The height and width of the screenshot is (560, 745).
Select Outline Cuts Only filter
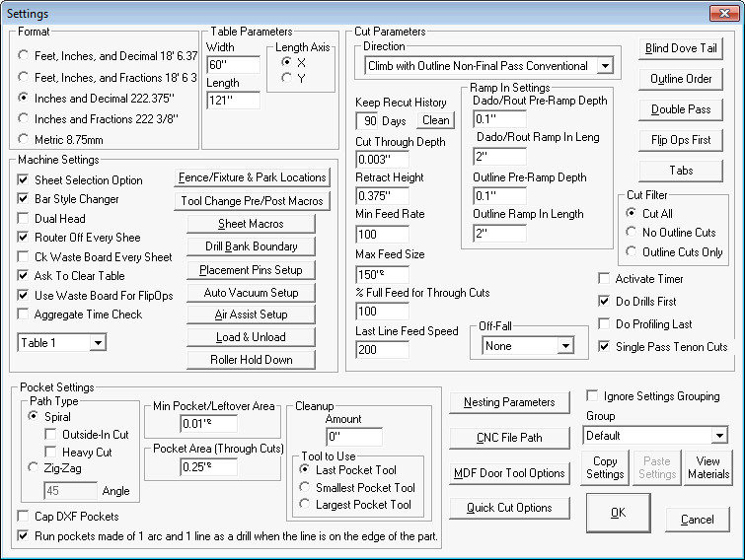[633, 252]
